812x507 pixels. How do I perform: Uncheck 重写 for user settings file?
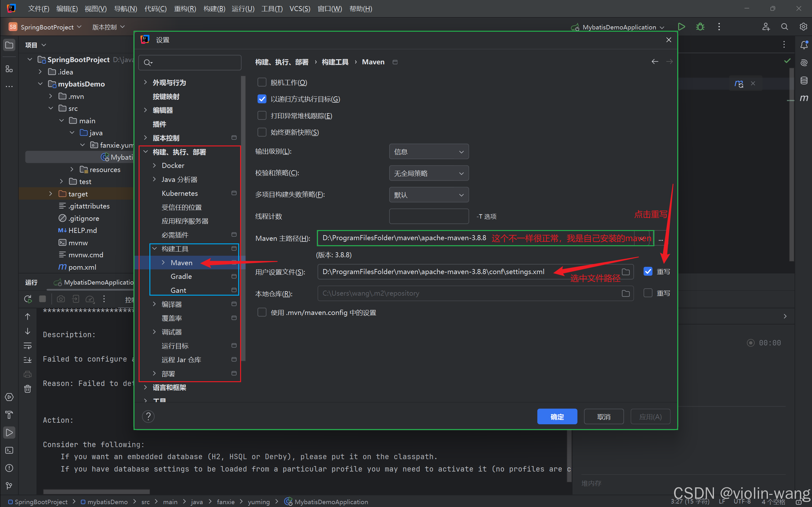point(648,272)
